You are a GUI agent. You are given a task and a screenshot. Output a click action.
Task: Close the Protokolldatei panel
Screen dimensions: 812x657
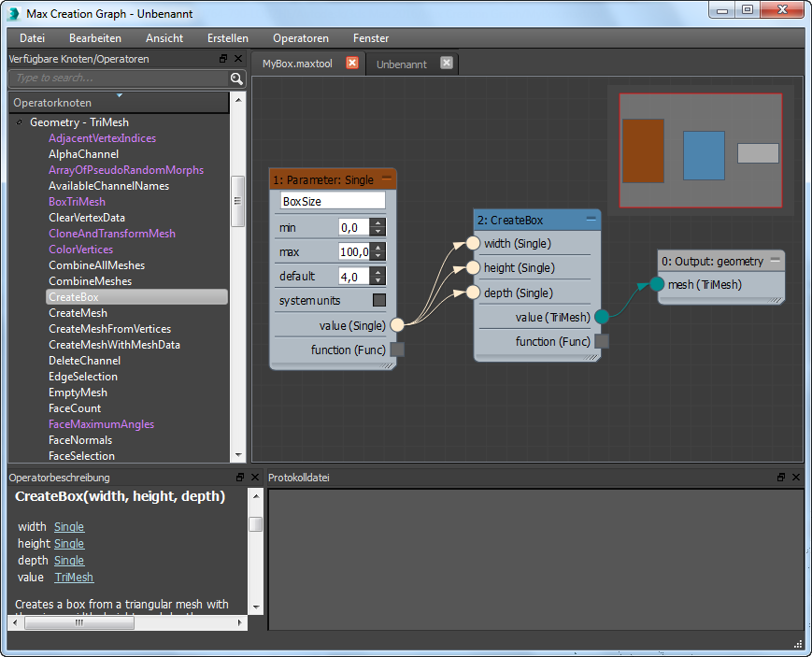(x=796, y=478)
